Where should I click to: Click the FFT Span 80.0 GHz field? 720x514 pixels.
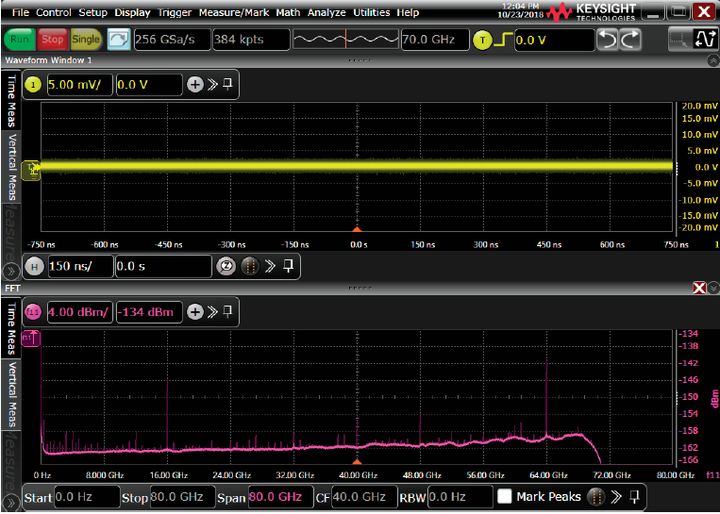click(280, 497)
